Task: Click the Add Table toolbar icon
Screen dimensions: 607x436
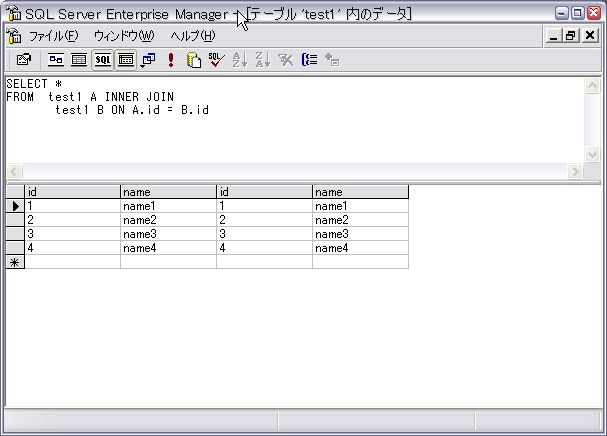Action: point(332,60)
